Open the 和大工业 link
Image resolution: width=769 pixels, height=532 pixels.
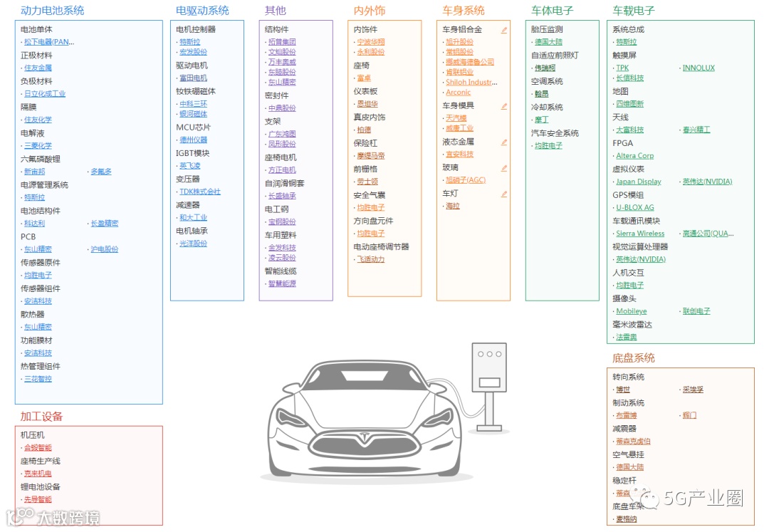[193, 218]
